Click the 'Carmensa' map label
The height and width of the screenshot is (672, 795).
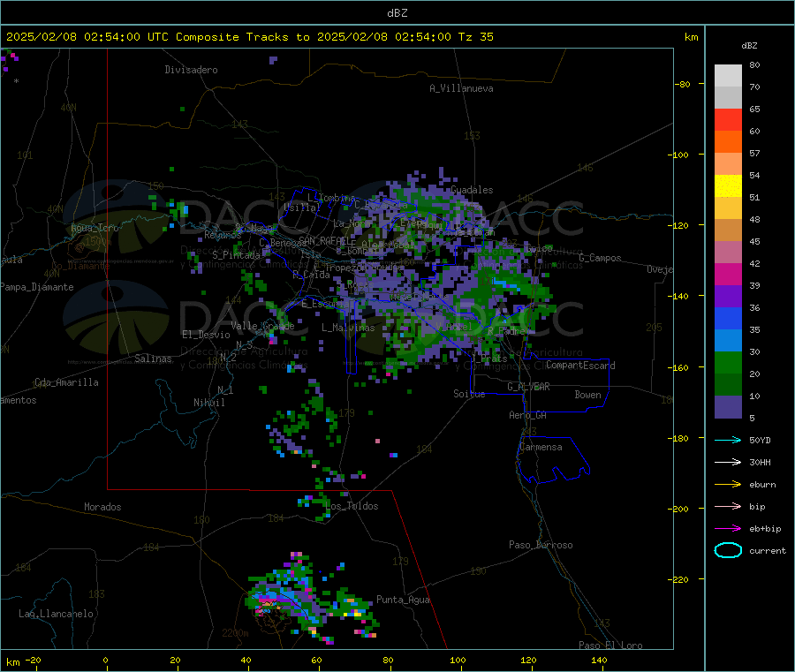[541, 447]
